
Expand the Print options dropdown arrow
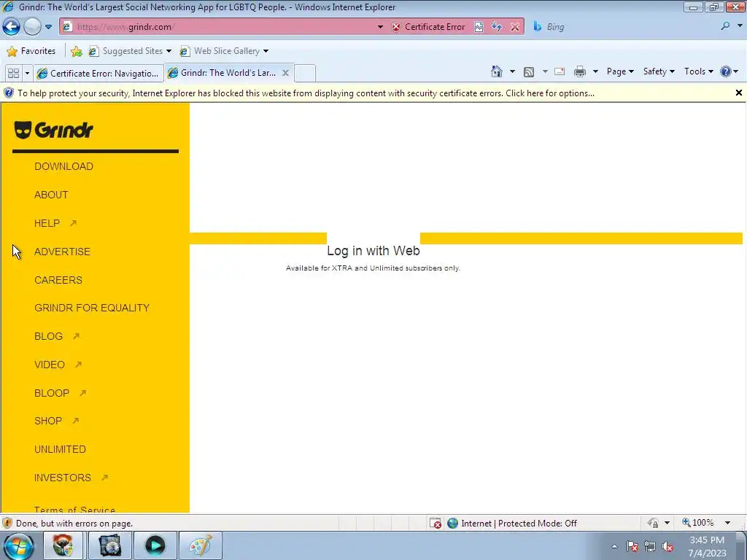click(x=595, y=71)
